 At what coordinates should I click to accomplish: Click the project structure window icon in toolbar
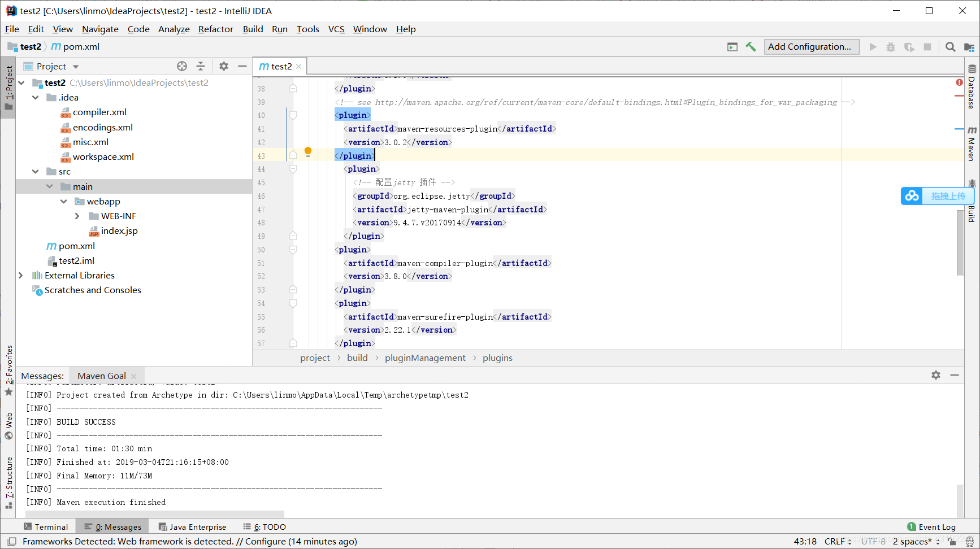[x=732, y=47]
